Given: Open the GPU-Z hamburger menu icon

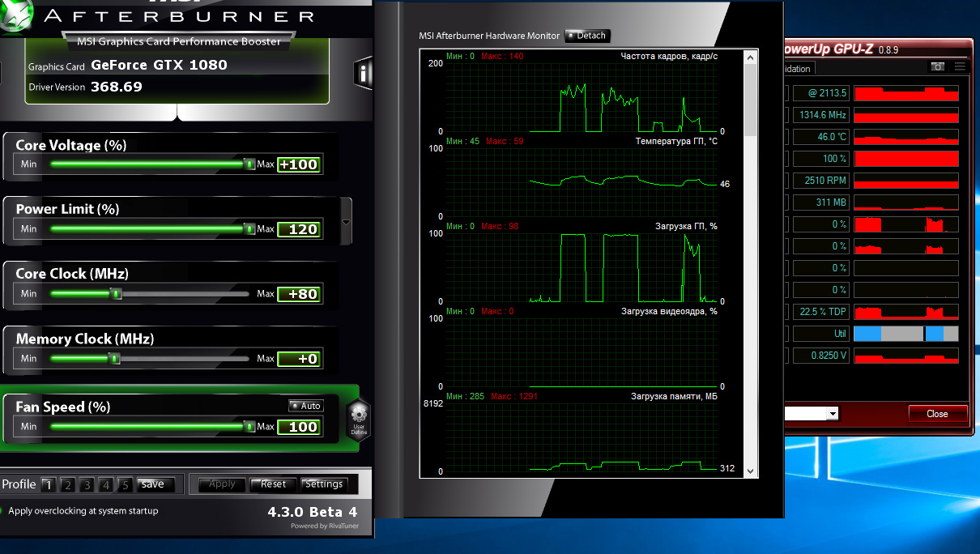Looking at the screenshot, I should (x=960, y=67).
